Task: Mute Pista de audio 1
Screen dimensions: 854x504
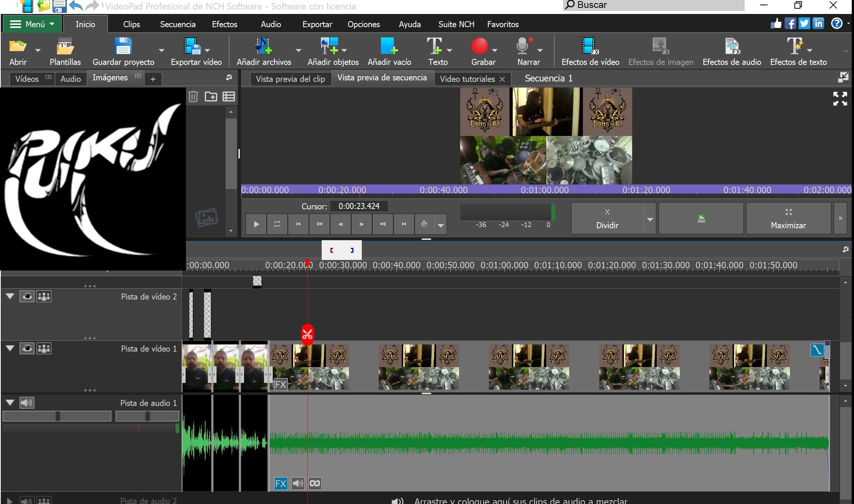Action: point(27,403)
